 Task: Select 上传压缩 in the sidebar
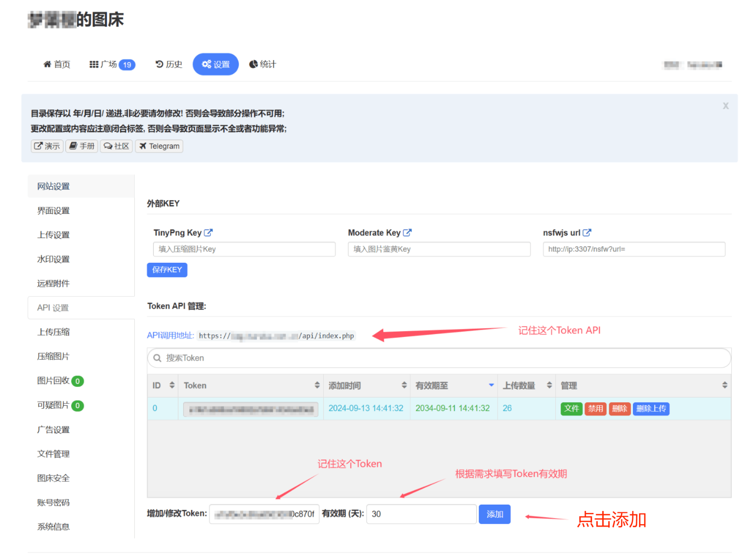tap(81, 332)
